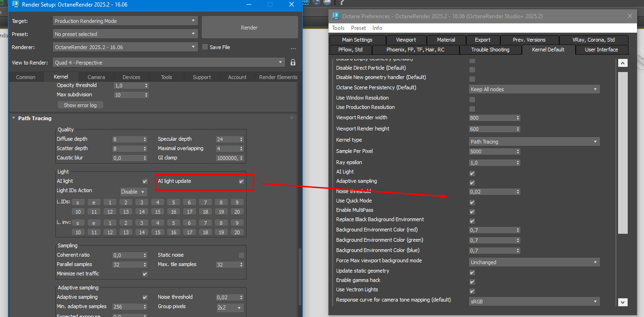This screenshot has width=644, height=317.
Task: Open the Main Settings tab in Octane Preferences
Action: [357, 40]
